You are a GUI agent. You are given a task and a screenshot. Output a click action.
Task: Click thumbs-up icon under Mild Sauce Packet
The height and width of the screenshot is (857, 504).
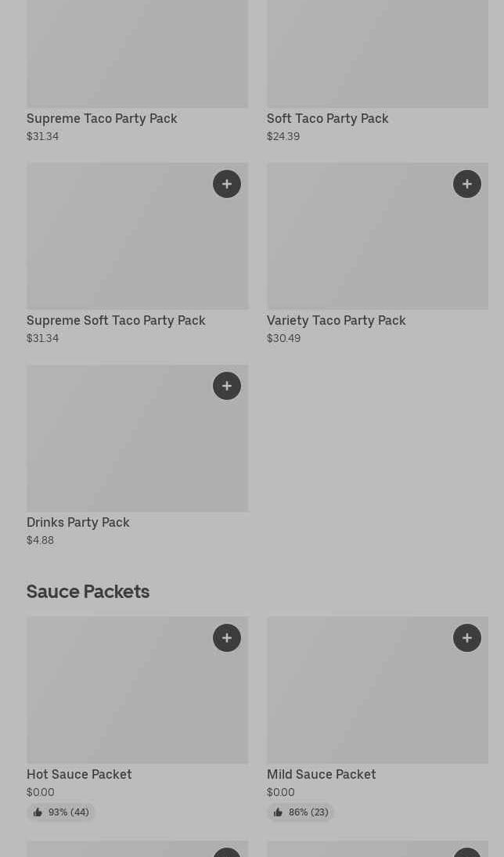(278, 812)
